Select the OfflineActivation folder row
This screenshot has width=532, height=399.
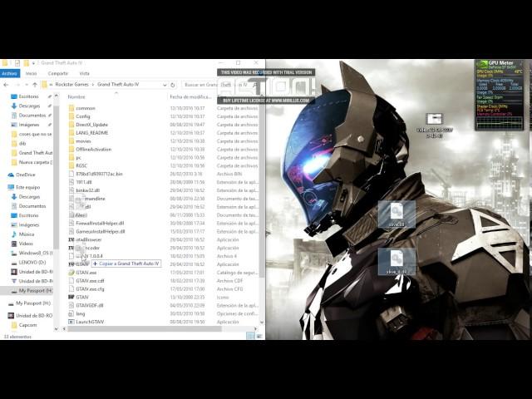93,150
